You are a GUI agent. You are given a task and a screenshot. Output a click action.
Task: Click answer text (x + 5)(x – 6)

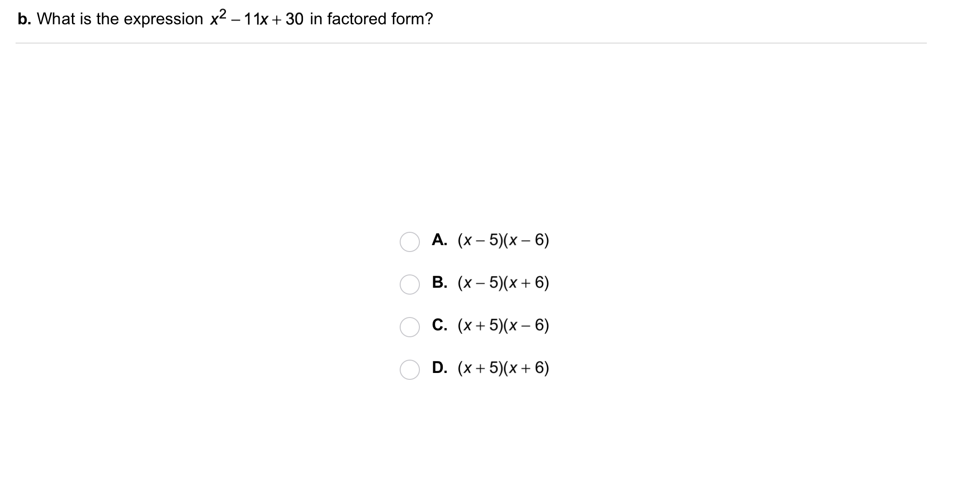pyautogui.click(x=503, y=325)
